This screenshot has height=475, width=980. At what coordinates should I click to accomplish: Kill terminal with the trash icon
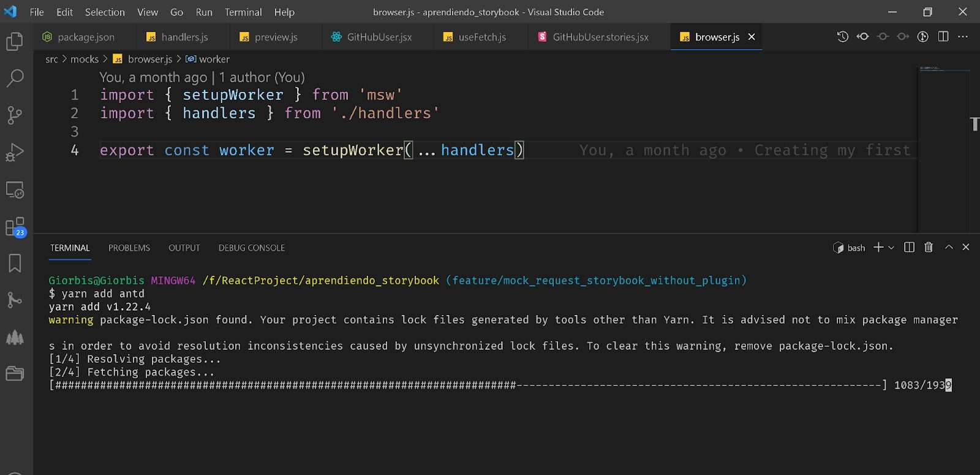[x=929, y=248]
